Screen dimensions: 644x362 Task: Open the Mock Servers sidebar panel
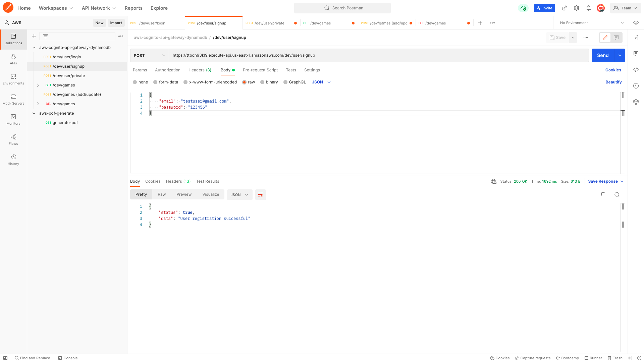tap(13, 100)
